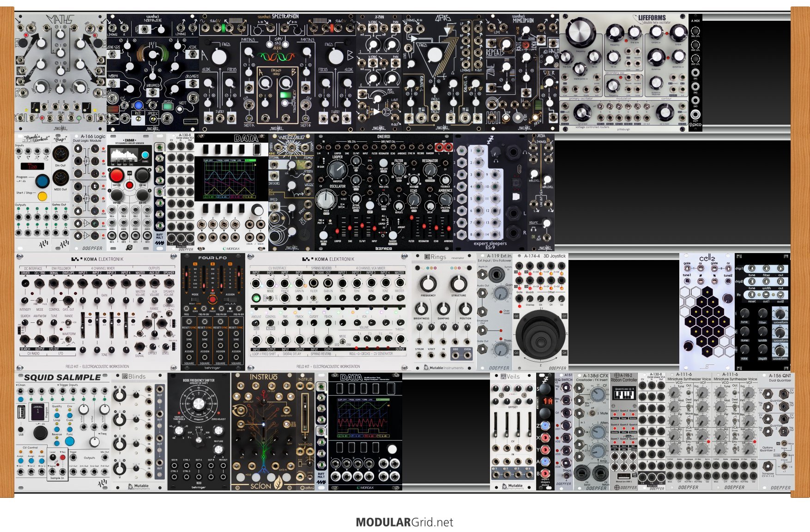Click the Gain knob on A-119 Ext.In.
The width and height of the screenshot is (810, 532).
point(500,293)
